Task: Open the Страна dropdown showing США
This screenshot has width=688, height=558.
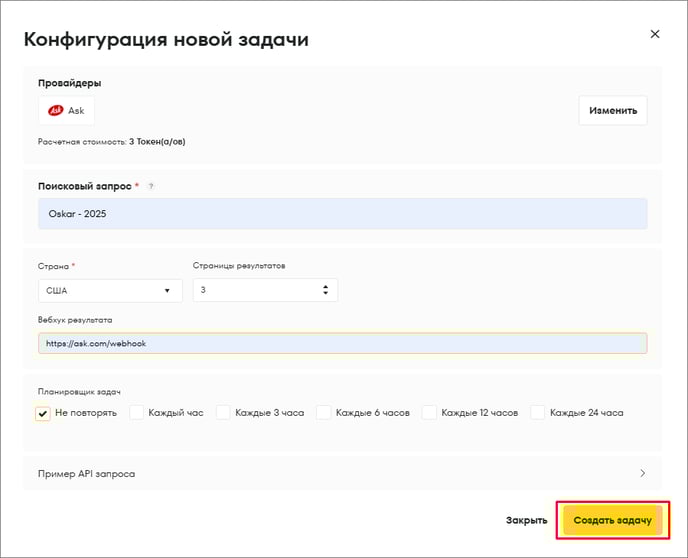Action: (x=110, y=290)
